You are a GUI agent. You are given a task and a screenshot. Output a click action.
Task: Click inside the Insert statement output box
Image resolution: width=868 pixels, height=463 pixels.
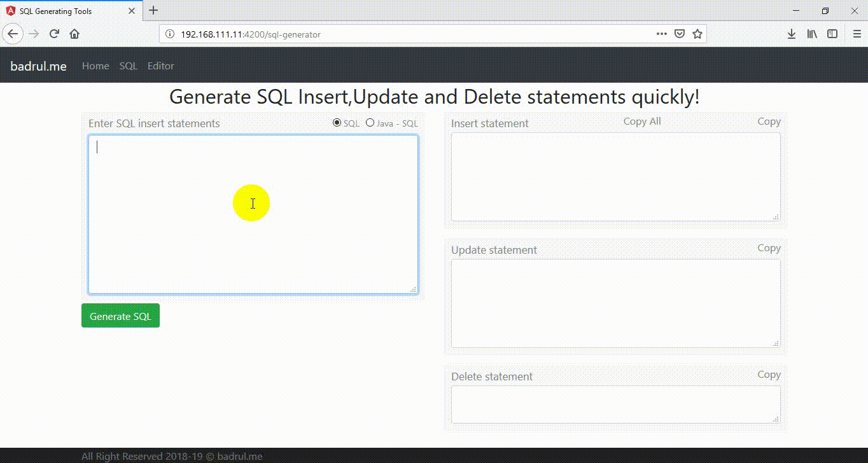615,177
